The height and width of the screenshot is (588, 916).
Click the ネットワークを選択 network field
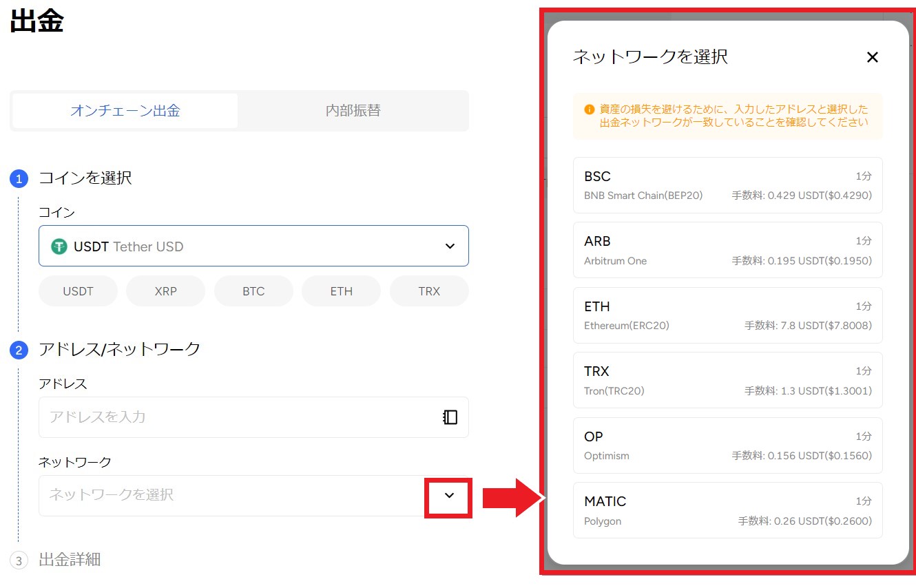point(253,496)
